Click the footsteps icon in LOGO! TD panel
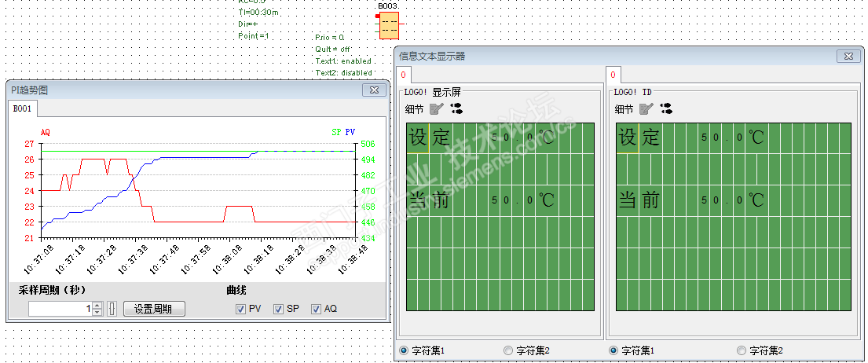The height and width of the screenshot is (363, 868). 666,108
